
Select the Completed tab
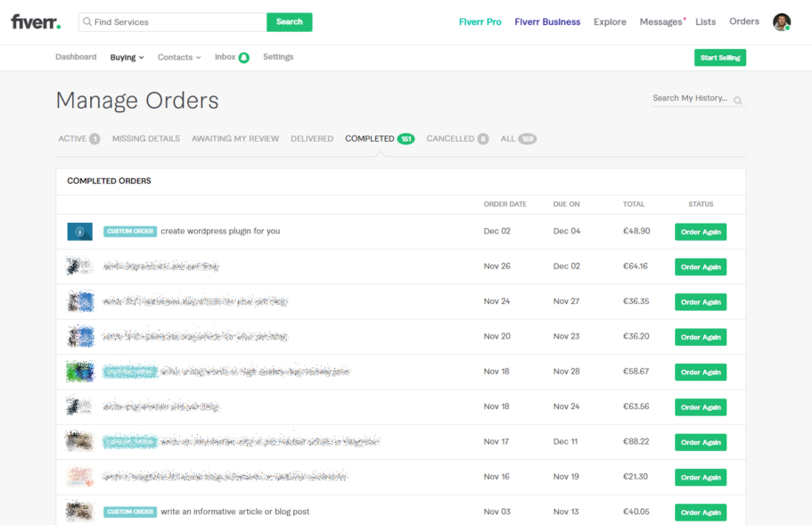click(380, 139)
